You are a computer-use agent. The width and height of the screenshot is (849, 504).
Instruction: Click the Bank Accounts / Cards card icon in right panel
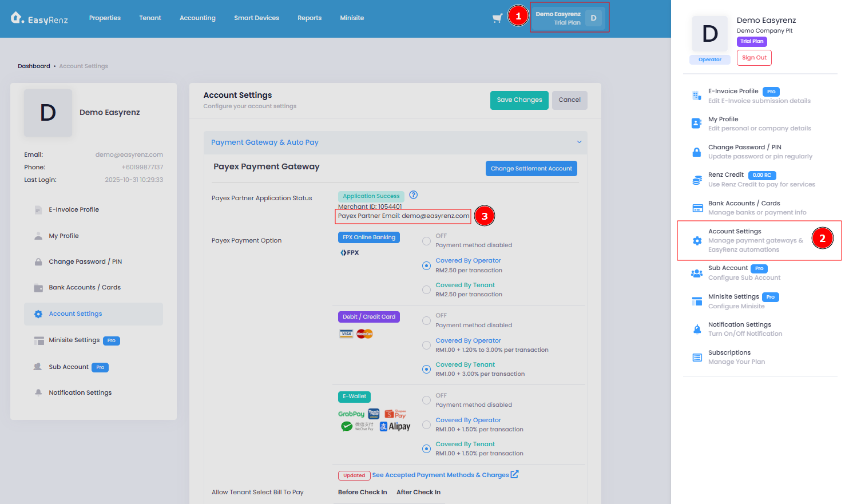(697, 208)
